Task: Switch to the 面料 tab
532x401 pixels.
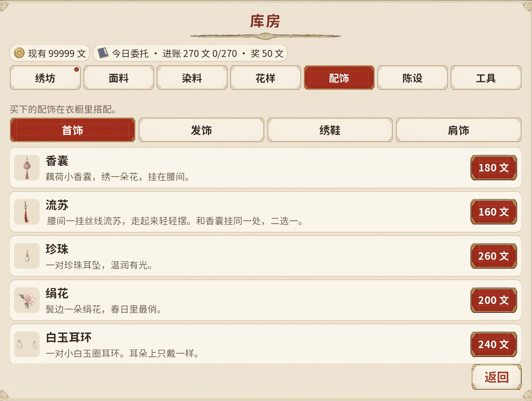Action: pyautogui.click(x=119, y=78)
